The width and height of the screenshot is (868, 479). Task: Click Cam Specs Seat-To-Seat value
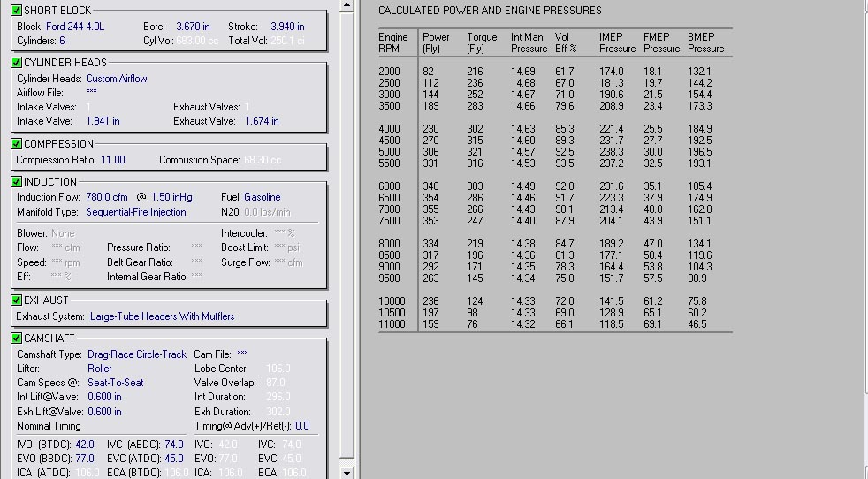pos(116,383)
